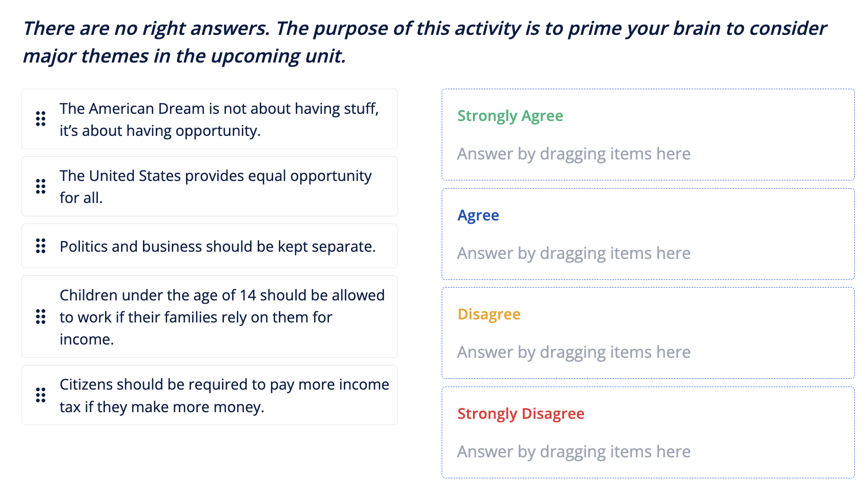Click the drag handle for income tax statement
This screenshot has width=868, height=486.
[x=40, y=395]
